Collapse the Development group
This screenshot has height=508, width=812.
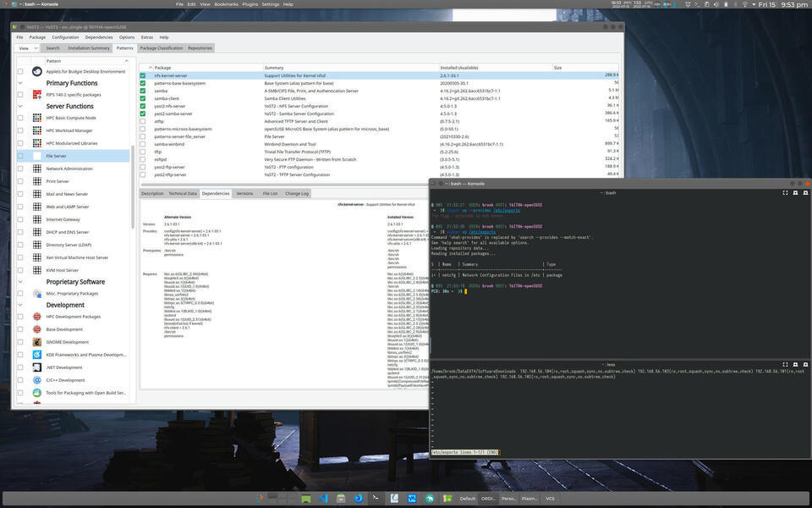(x=20, y=305)
